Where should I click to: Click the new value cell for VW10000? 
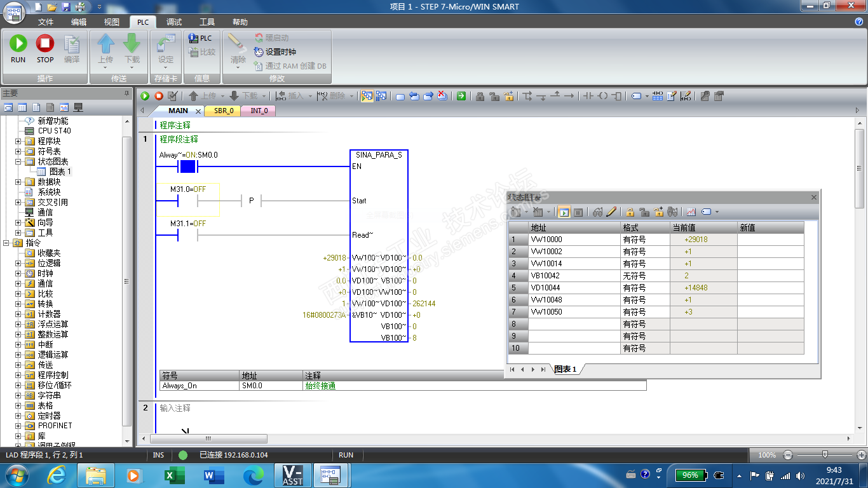771,240
